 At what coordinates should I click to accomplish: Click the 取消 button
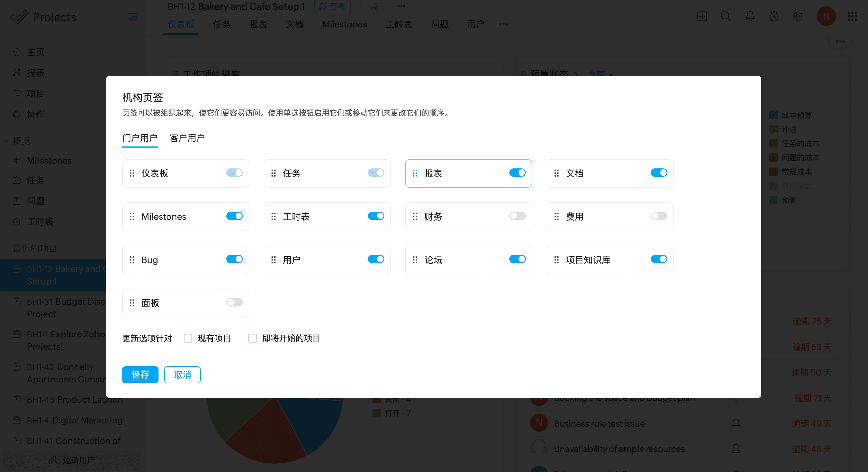pyautogui.click(x=182, y=375)
